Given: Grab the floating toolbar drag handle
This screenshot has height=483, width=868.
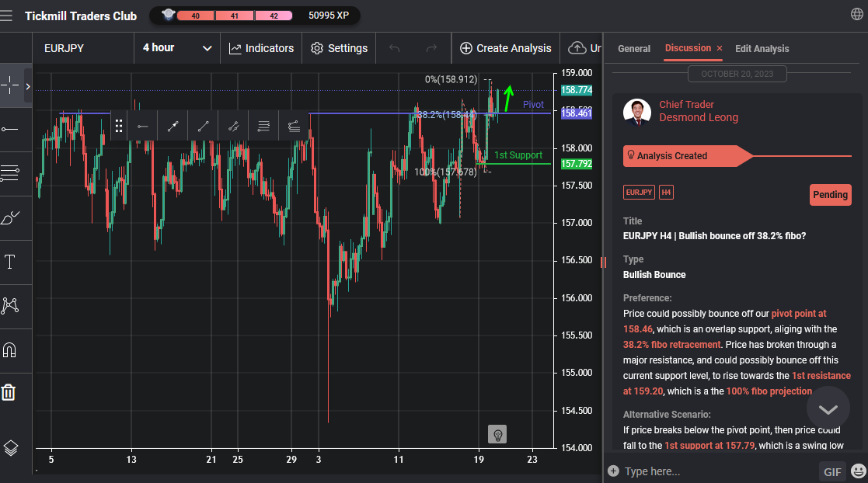Looking at the screenshot, I should [118, 126].
